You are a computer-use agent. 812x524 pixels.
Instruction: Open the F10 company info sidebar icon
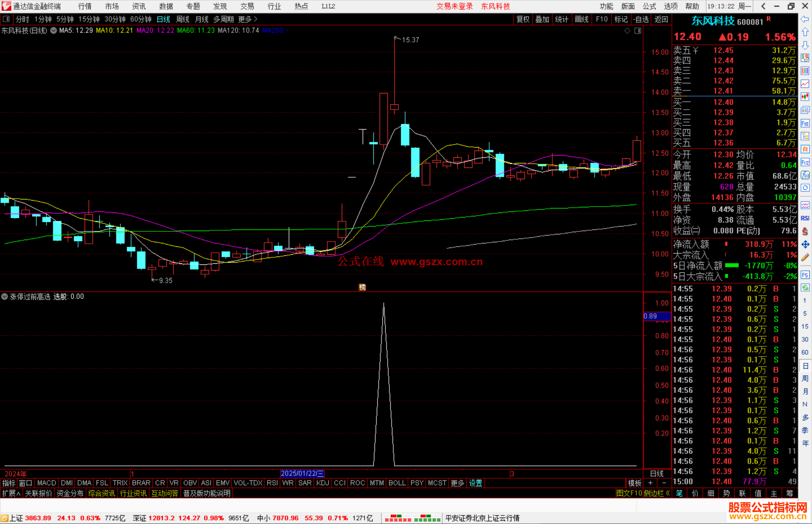pos(805,123)
